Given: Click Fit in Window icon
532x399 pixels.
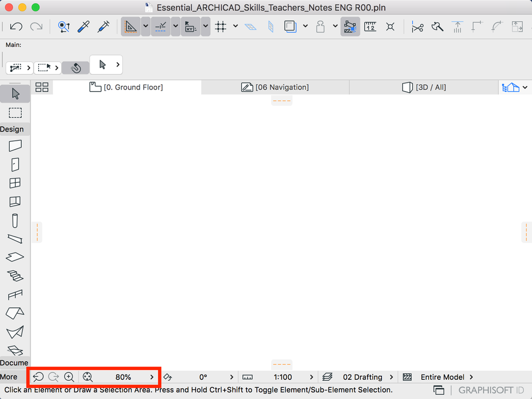Looking at the screenshot, I should coord(87,377).
